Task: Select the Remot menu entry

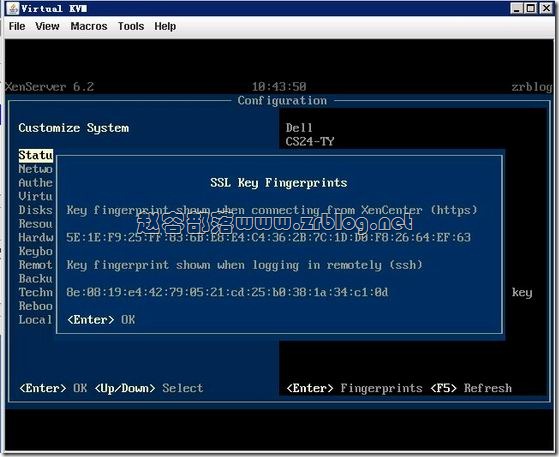Action: [36, 265]
